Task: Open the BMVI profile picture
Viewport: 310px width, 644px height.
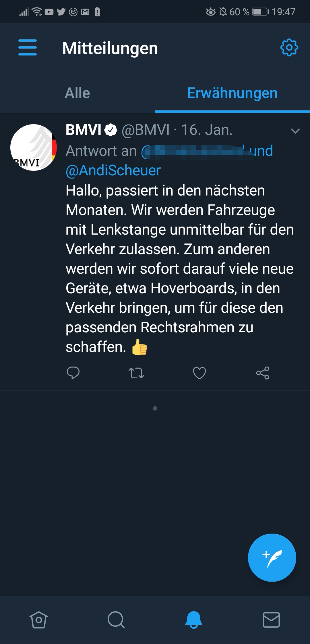Action: [x=34, y=147]
